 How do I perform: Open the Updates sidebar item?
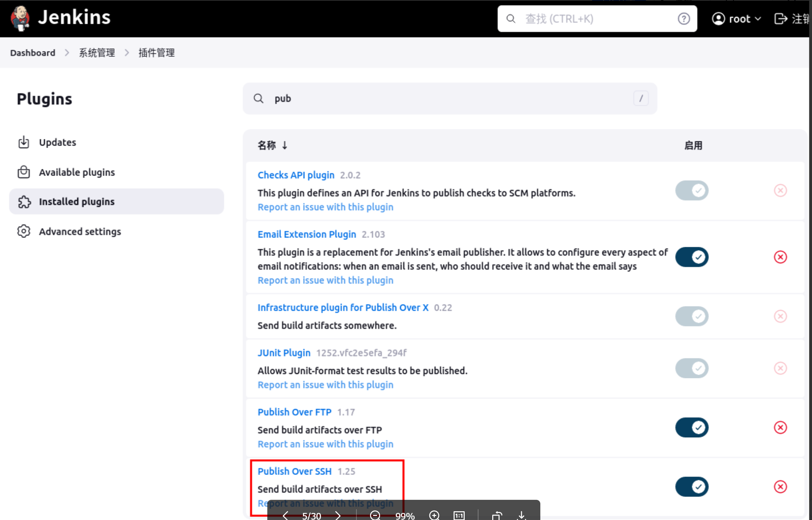pyautogui.click(x=116, y=143)
